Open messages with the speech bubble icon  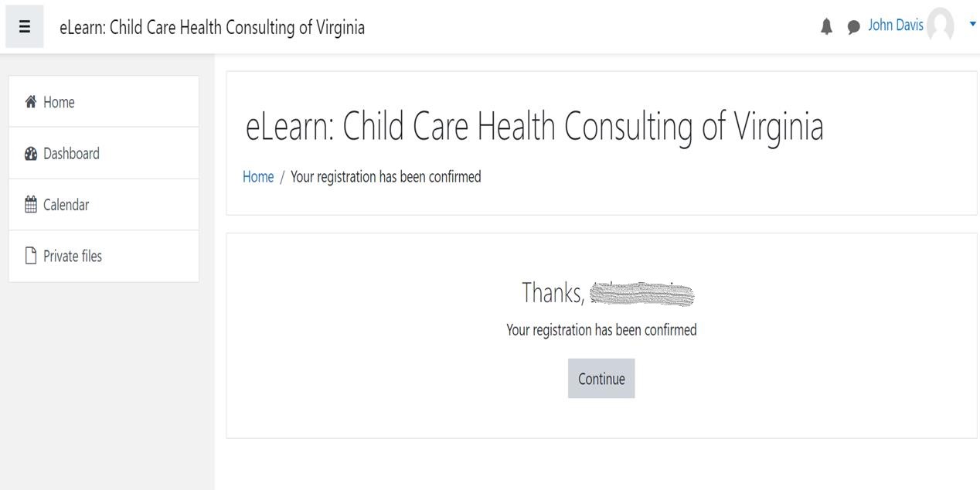(852, 26)
